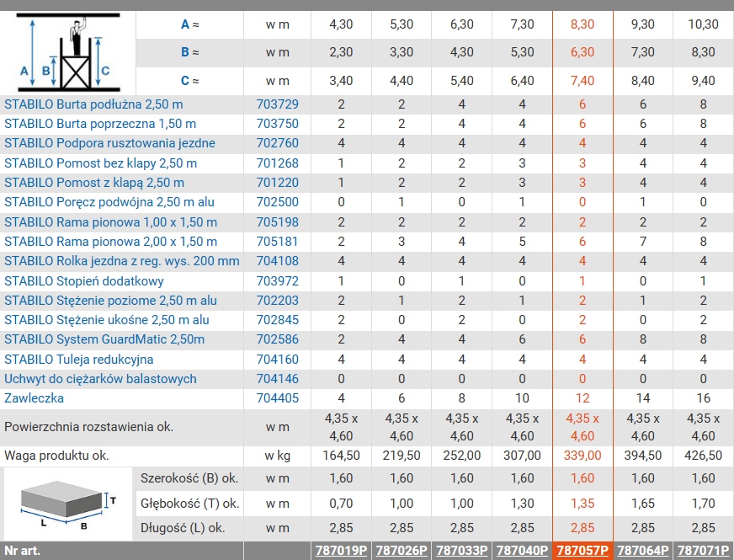Select product variant 787040P

(x=523, y=551)
